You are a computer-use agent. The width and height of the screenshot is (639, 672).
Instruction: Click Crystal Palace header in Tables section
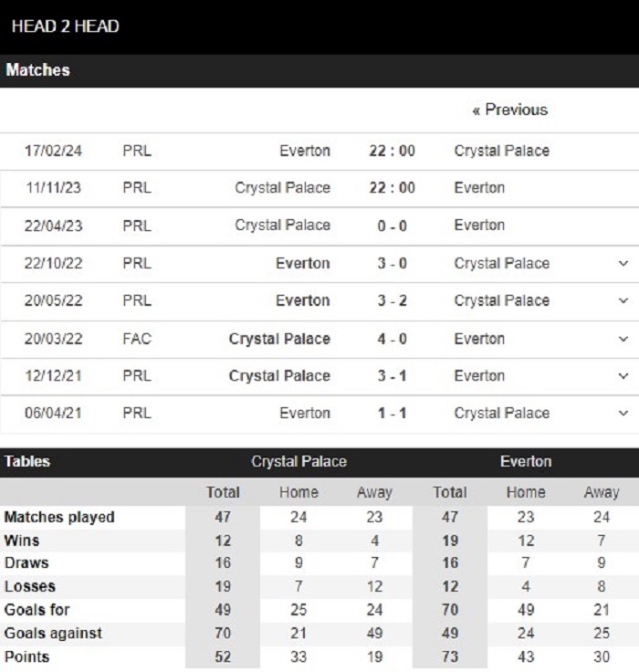(x=299, y=462)
